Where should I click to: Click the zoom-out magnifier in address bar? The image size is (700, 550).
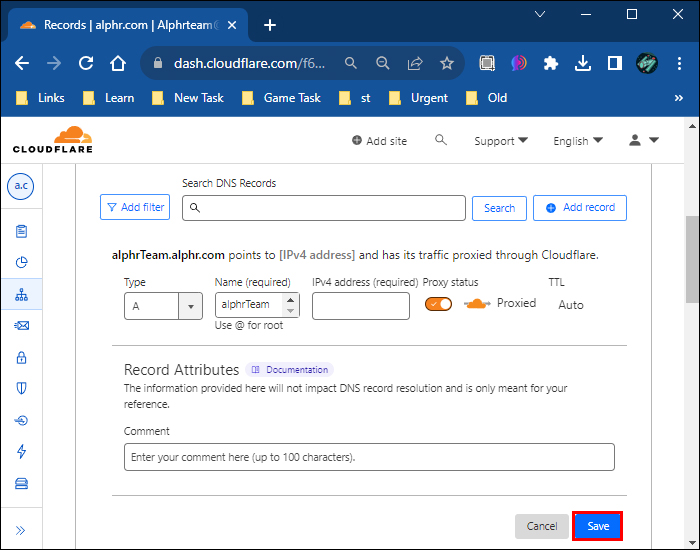pos(383,63)
